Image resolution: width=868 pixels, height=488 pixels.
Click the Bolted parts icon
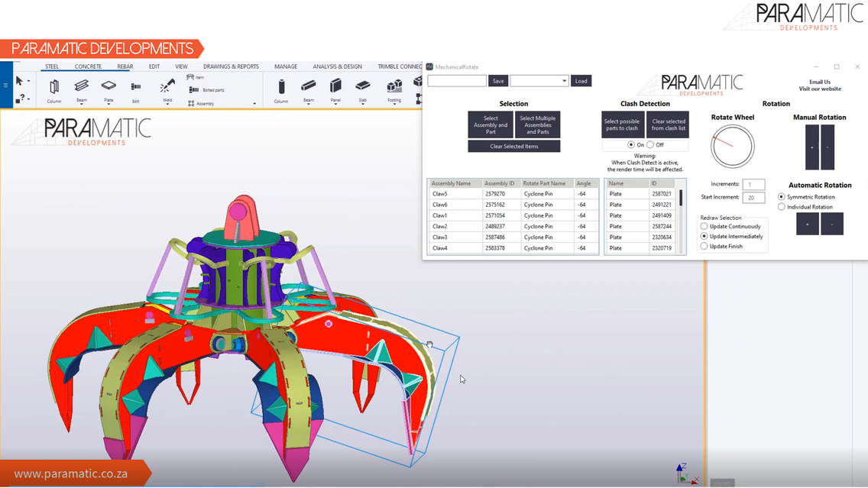(x=194, y=89)
